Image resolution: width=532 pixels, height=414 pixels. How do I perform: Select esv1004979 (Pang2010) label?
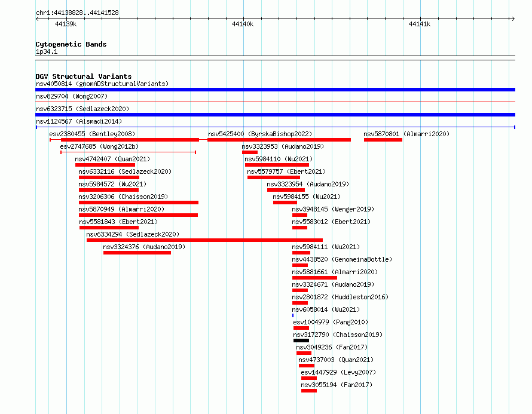(x=331, y=322)
